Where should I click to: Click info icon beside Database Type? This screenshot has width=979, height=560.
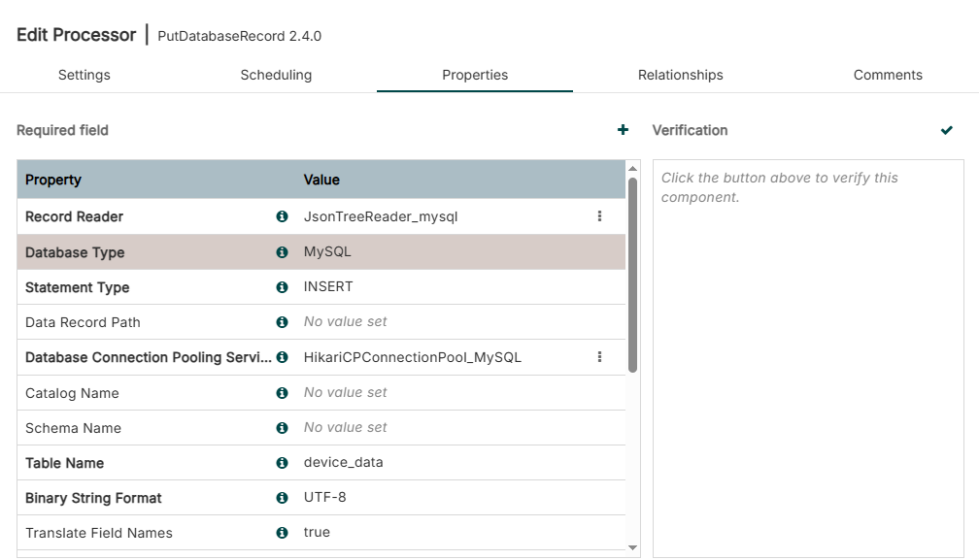click(282, 252)
